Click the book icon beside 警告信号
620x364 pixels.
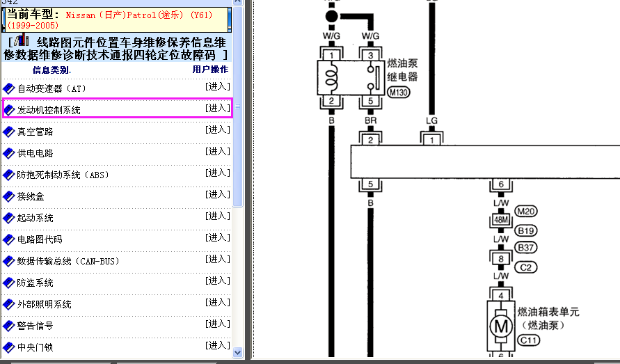coord(9,326)
